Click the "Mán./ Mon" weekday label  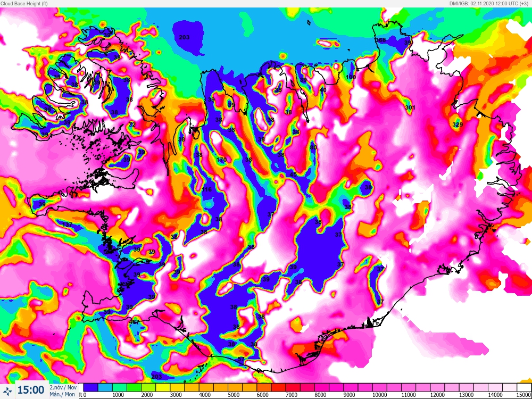[x=62, y=394]
